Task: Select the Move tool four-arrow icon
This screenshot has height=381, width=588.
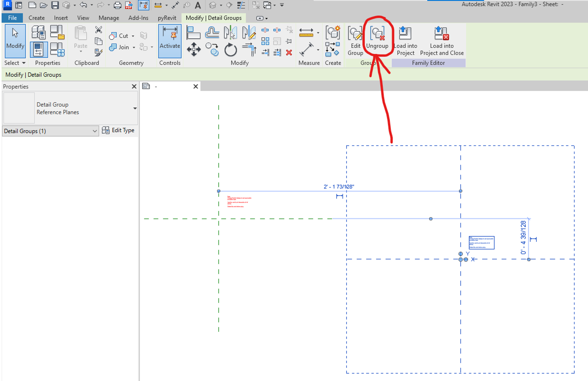Action: (194, 49)
